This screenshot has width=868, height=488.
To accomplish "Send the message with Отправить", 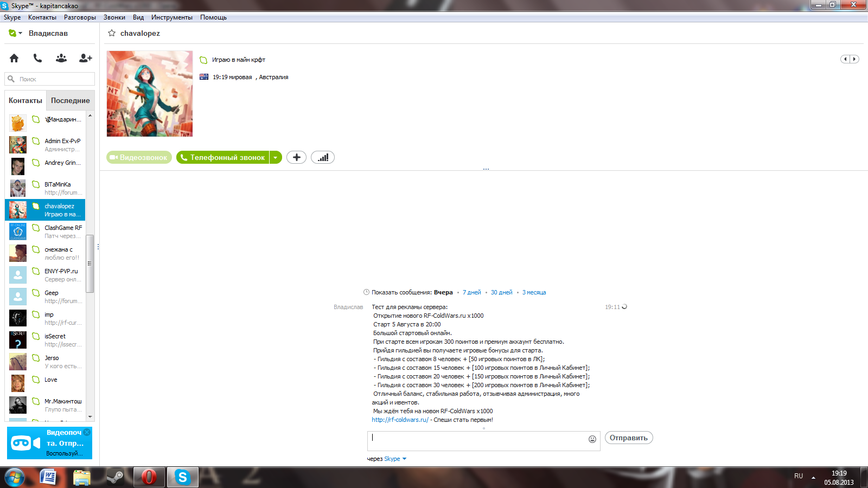I will point(629,438).
